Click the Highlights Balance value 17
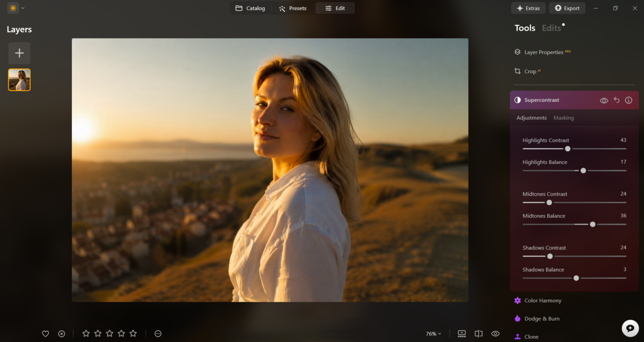The height and width of the screenshot is (342, 644). point(623,162)
